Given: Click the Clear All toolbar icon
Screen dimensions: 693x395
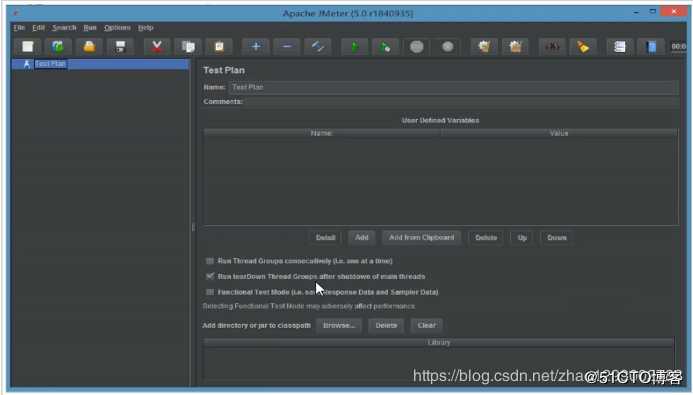Looking at the screenshot, I should [515, 46].
